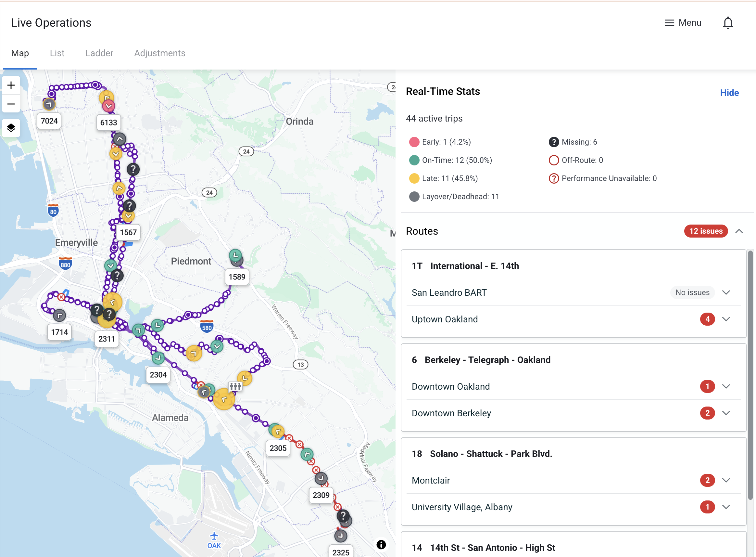
Task: Collapse the Routes section
Action: pos(739,231)
